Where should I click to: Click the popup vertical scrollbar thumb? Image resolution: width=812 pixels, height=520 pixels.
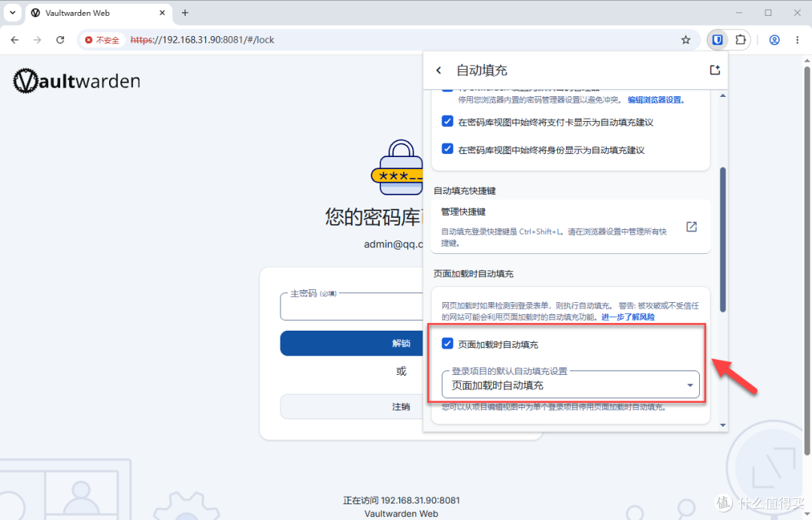click(x=723, y=240)
